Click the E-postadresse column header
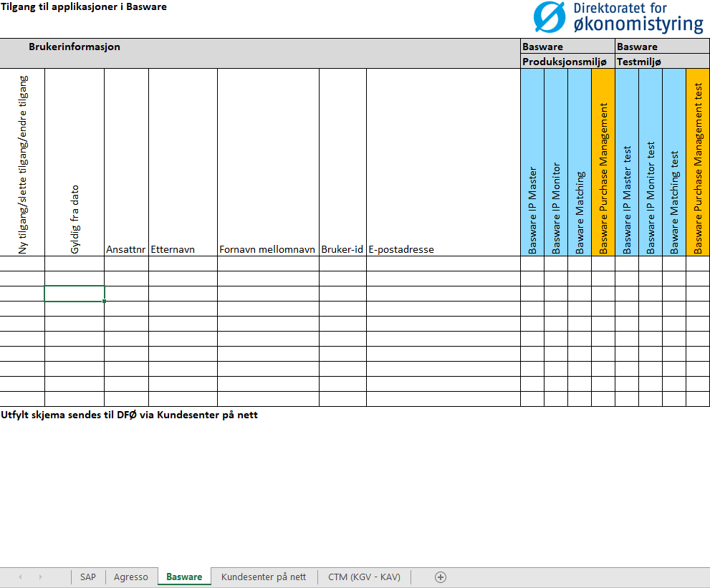Screen dimensions: 710x588 coord(443,163)
